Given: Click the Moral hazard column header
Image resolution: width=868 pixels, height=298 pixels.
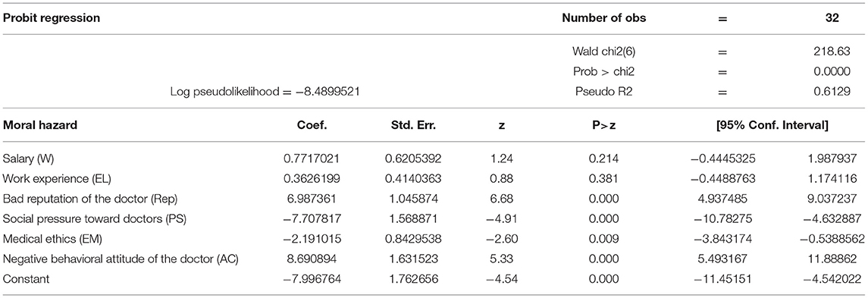Looking at the screenshot, I should [x=40, y=126].
